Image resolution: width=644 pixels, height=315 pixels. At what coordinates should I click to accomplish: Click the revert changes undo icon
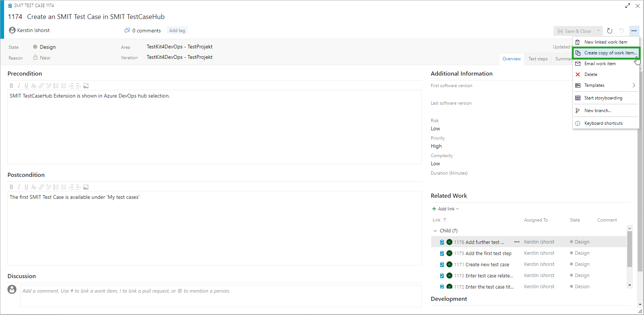pyautogui.click(x=621, y=31)
